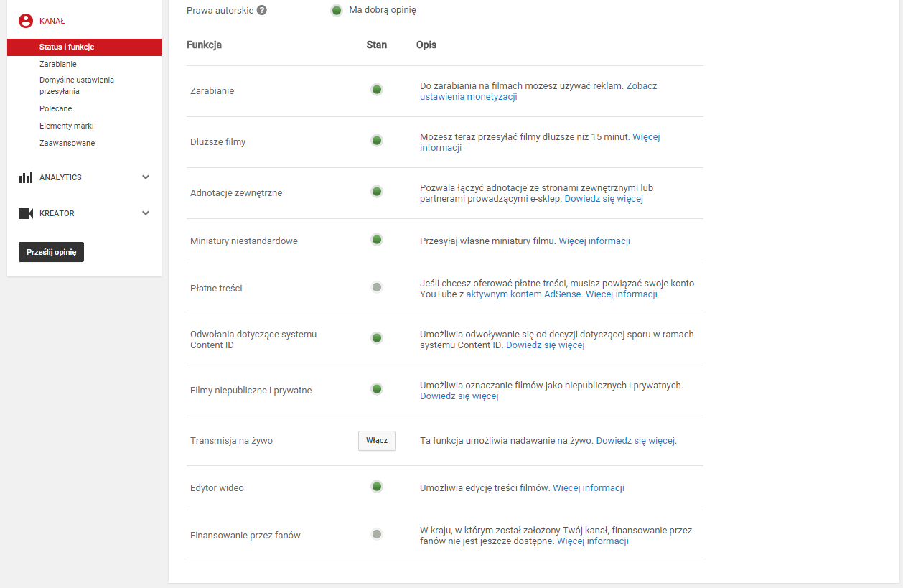The height and width of the screenshot is (588, 903).
Task: Open Więcej informacji link for Dłuższe filmy
Action: click(540, 142)
